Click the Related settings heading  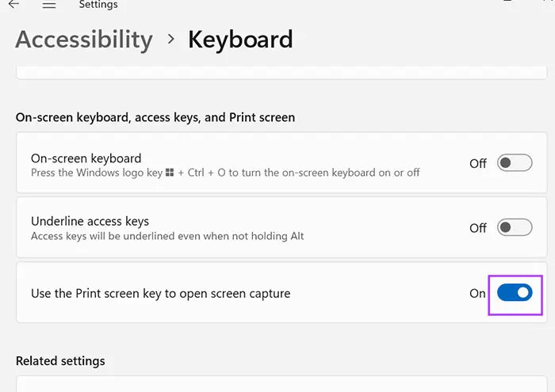click(60, 361)
